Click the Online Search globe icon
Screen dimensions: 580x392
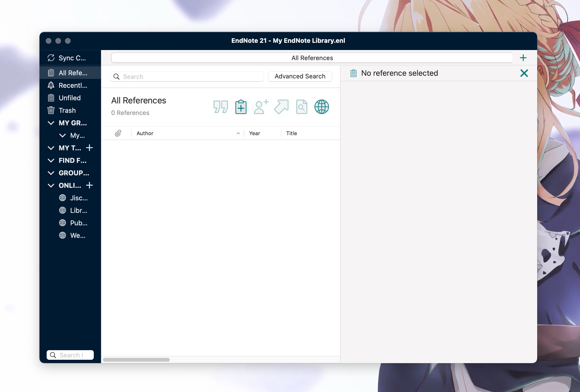[x=322, y=106]
